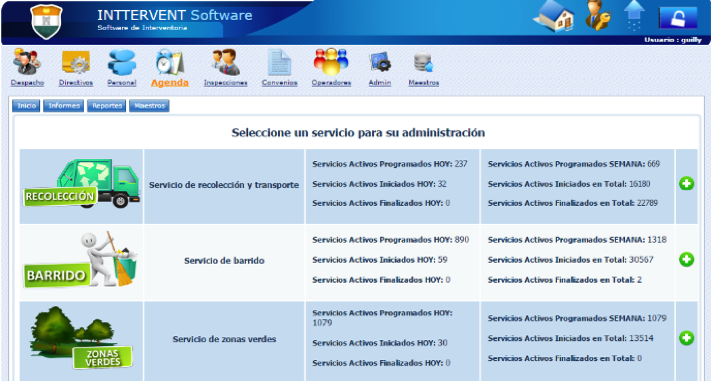Image resolution: width=713 pixels, height=382 pixels.
Task: Click 'Servicios Activos Programados HOY: 890'
Action: click(x=391, y=240)
